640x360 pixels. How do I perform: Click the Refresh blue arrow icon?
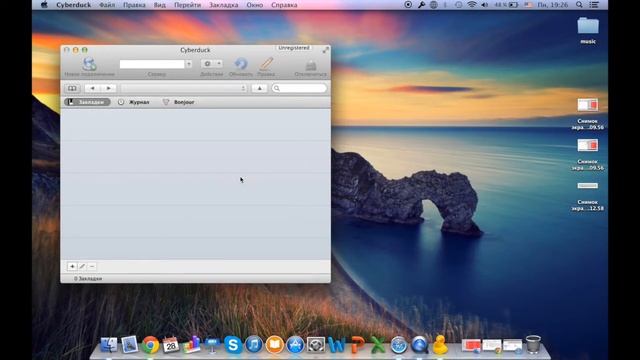[241, 64]
